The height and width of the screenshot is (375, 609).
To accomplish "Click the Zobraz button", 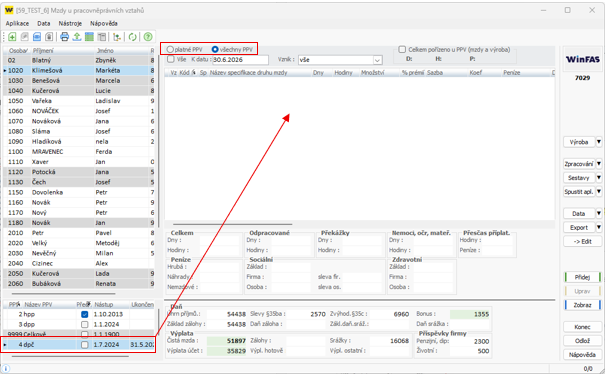I will tap(582, 305).
